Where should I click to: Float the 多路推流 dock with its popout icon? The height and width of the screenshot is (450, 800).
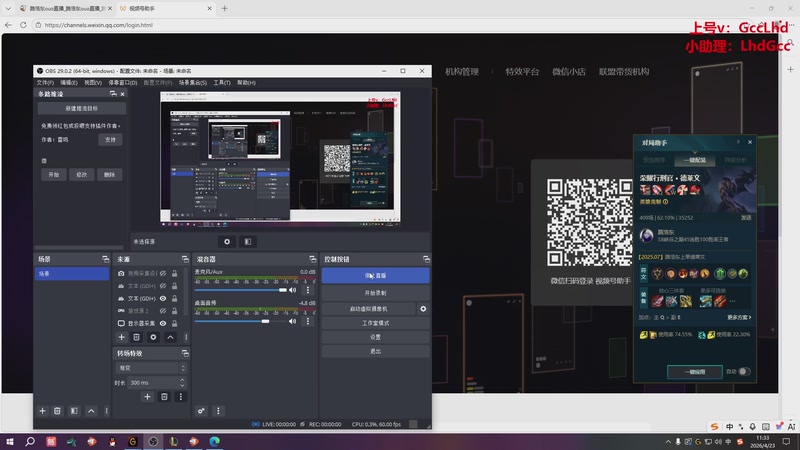click(x=113, y=94)
